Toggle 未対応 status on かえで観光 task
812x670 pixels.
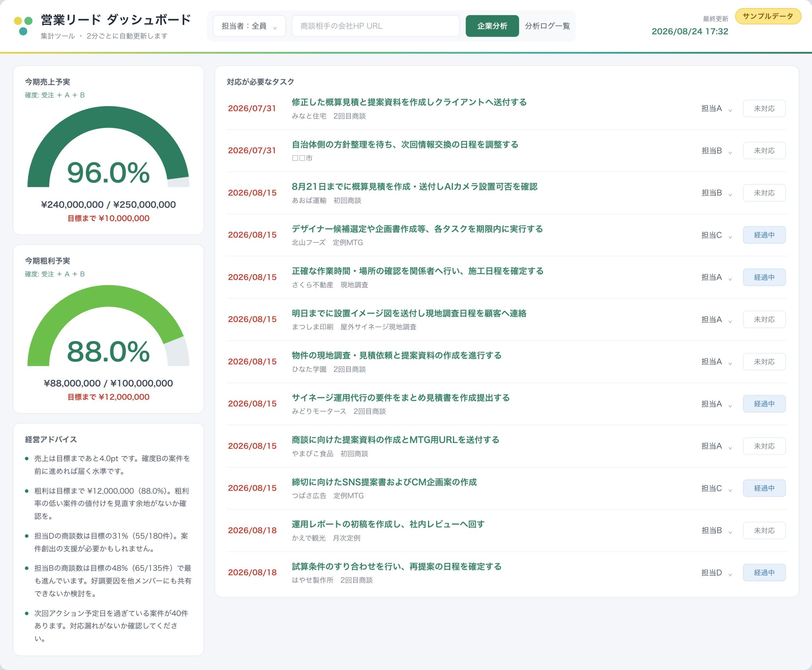[764, 530]
